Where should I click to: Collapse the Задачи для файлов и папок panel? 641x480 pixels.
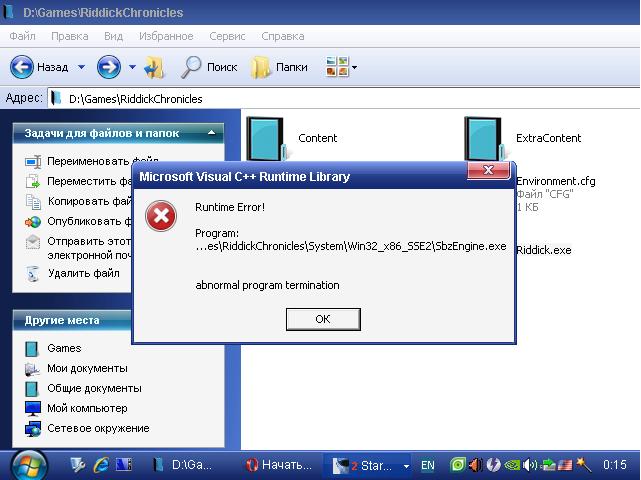point(211,133)
